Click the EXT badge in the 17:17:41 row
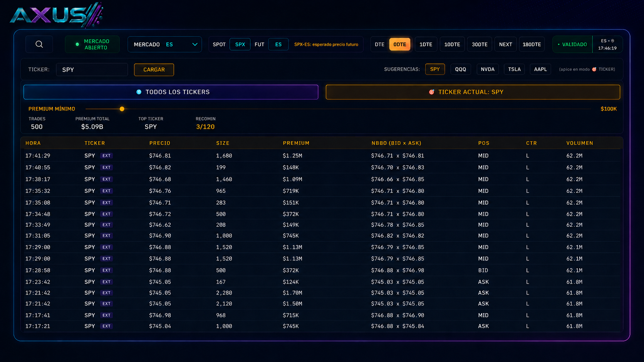This screenshot has height=362, width=644. (x=106, y=315)
